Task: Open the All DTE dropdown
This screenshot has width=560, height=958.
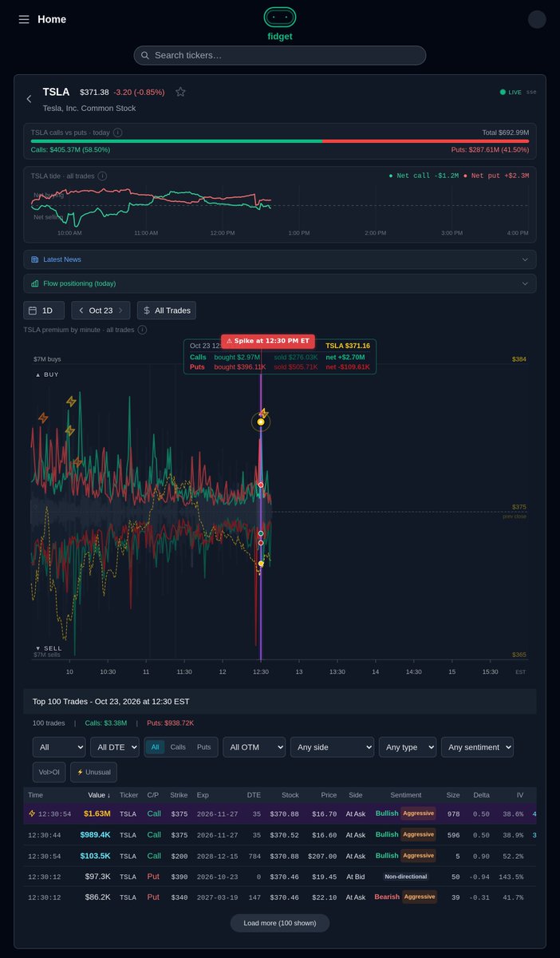Action: click(115, 747)
